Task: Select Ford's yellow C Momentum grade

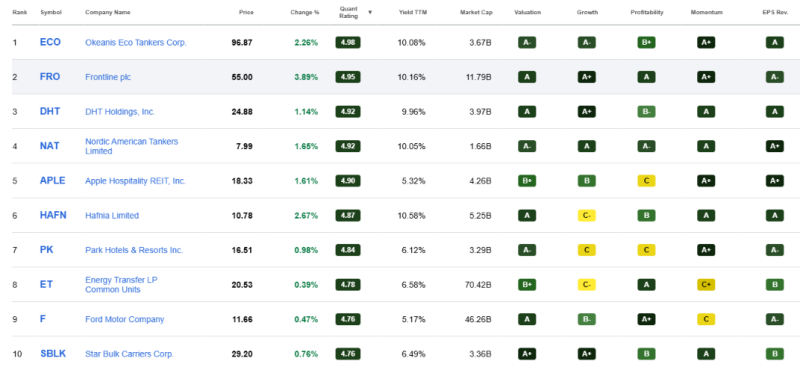Action: click(706, 320)
